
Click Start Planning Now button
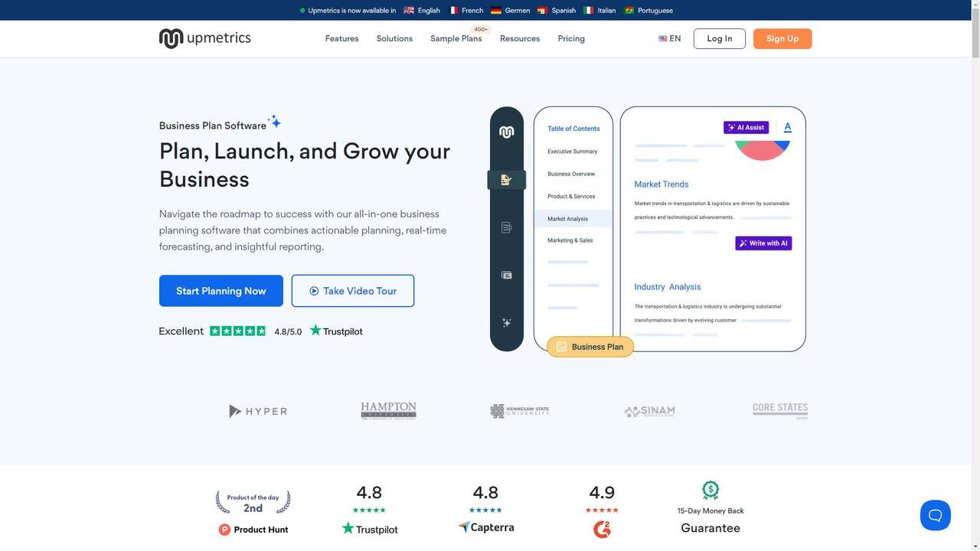[x=221, y=291]
